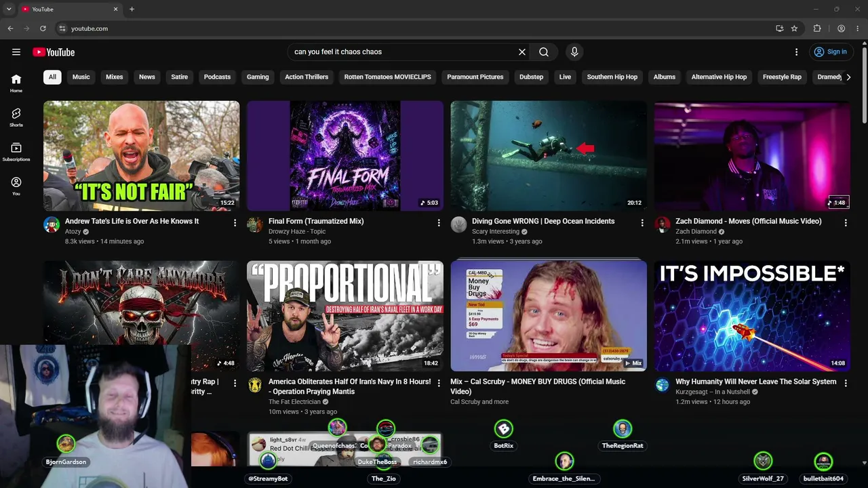Start voice search with microphone
The width and height of the screenshot is (868, 488).
[574, 52]
